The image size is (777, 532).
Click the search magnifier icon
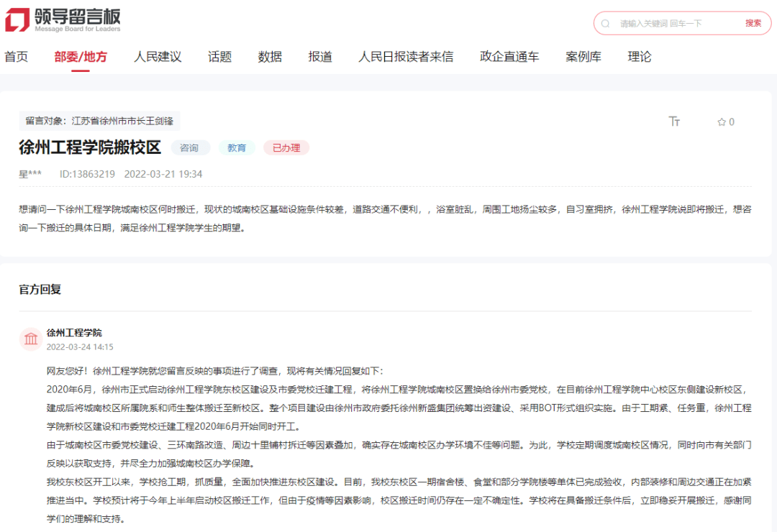(x=605, y=23)
